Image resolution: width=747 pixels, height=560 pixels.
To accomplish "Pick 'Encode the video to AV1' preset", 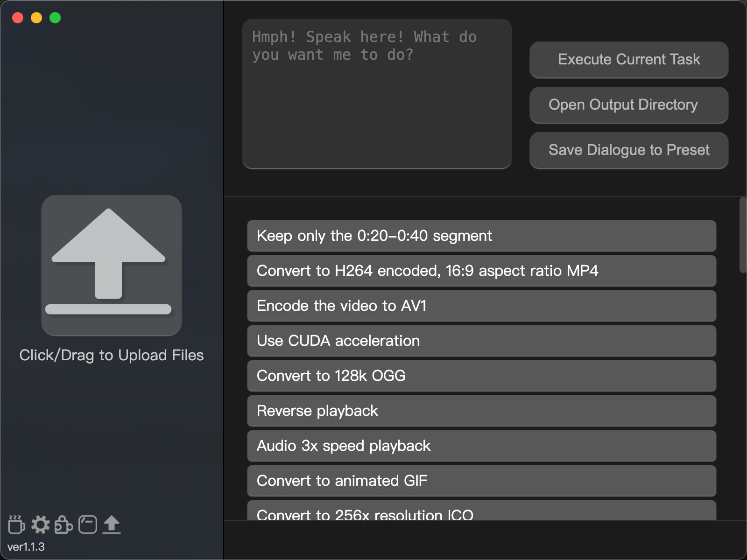I will pos(481,306).
